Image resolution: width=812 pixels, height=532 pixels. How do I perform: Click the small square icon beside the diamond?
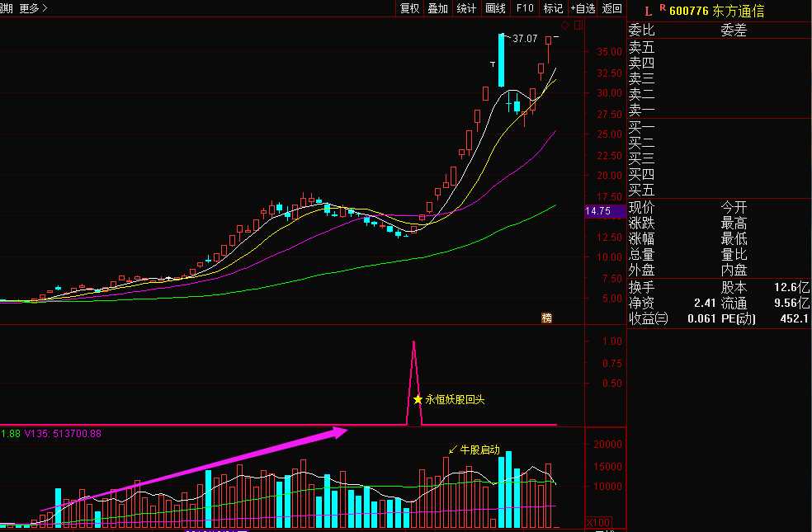pyautogui.click(x=578, y=26)
